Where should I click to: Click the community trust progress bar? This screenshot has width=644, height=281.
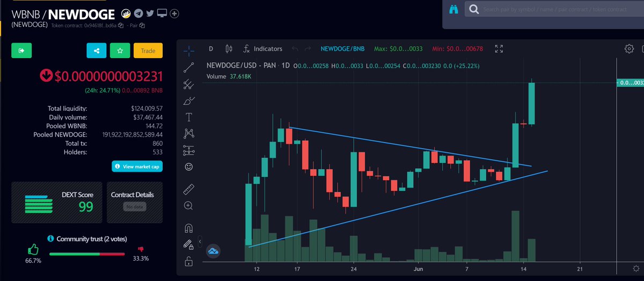(x=87, y=254)
